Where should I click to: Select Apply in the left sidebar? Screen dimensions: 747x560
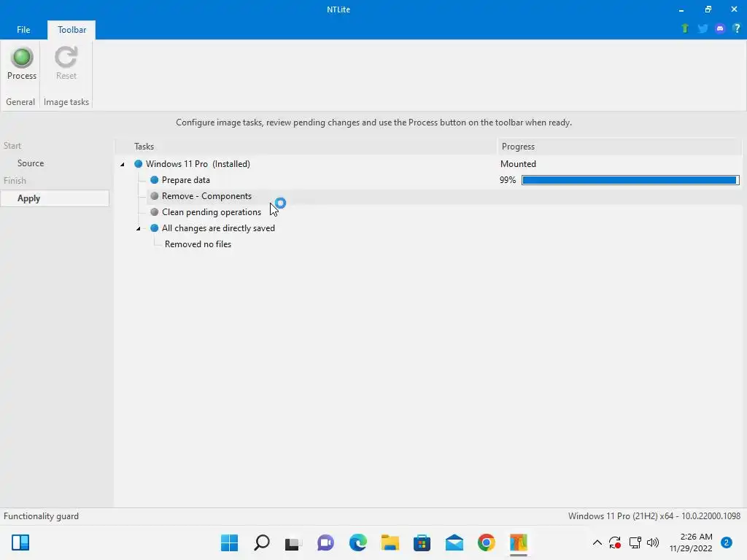point(55,198)
